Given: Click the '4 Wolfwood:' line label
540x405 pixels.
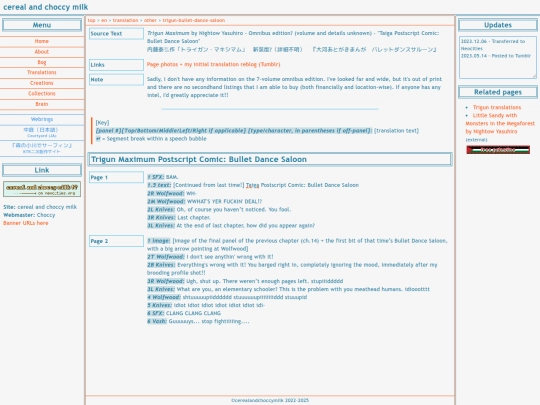Looking at the screenshot, I should pyautogui.click(x=164, y=297).
